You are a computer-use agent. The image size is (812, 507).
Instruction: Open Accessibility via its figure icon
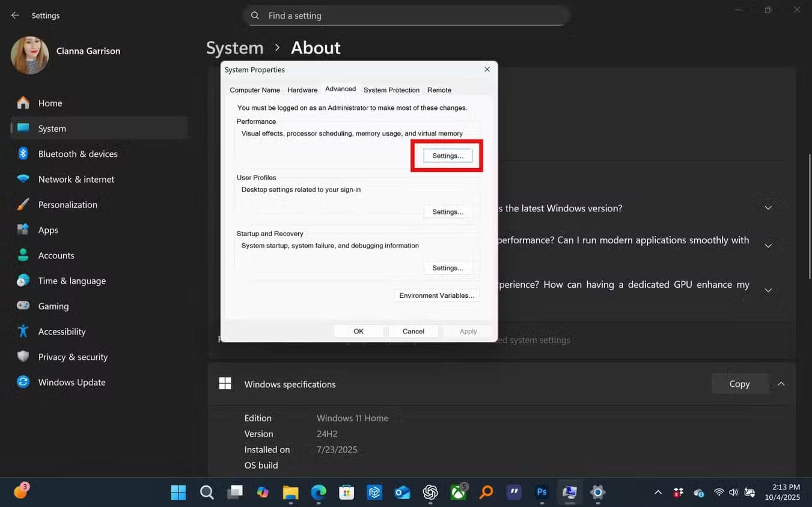[x=23, y=332]
